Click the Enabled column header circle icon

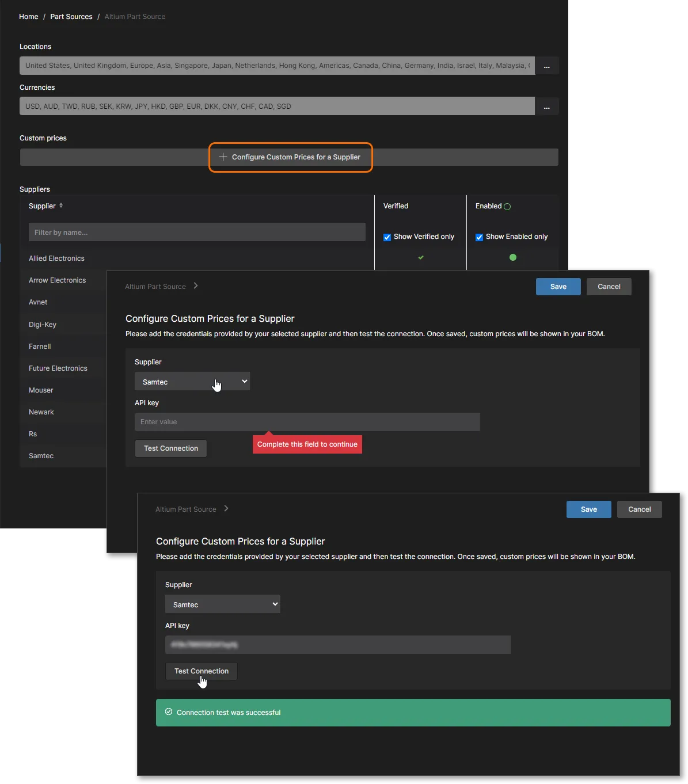[x=507, y=207]
